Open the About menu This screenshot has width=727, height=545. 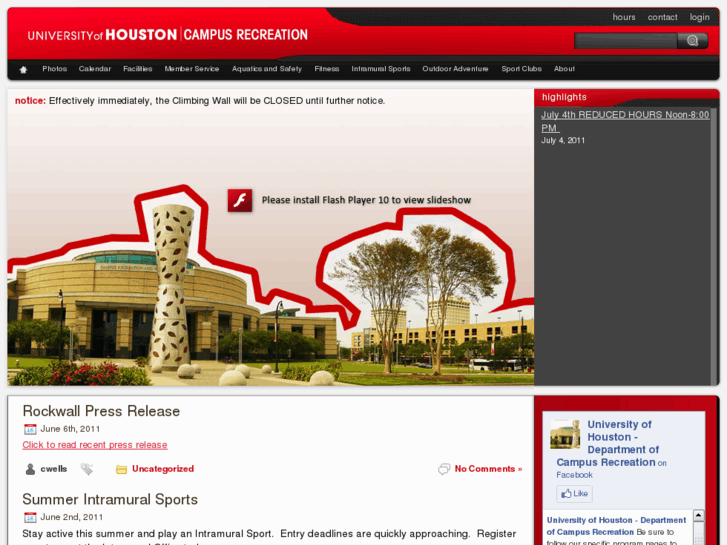point(564,69)
